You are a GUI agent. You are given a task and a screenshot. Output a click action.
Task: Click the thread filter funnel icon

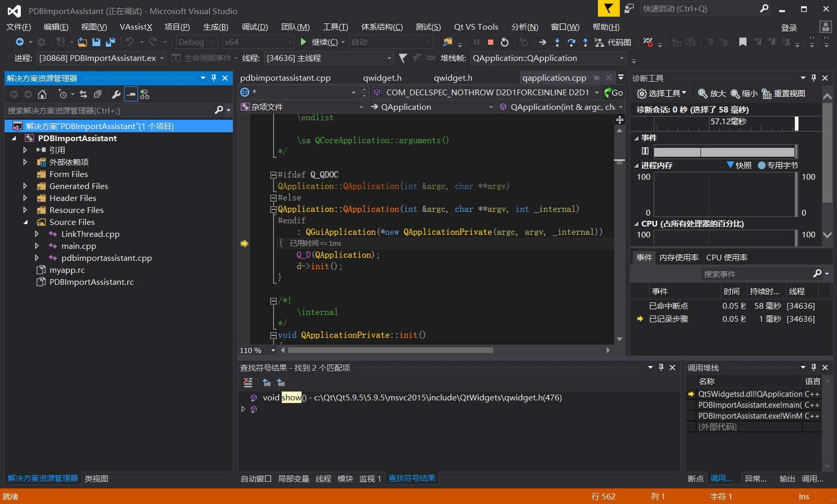click(403, 58)
